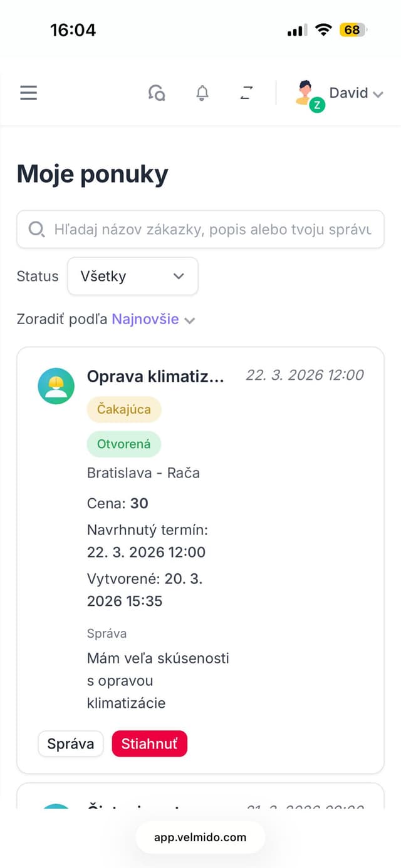This screenshot has height=868, width=401.
Task: Tap the app.velmido.com address bar
Action: [200, 837]
